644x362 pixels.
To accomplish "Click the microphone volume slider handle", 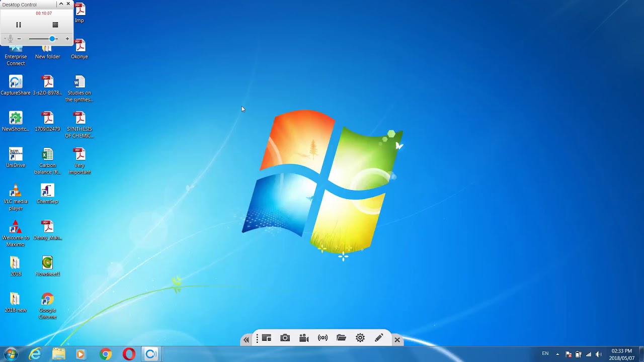I will [52, 39].
